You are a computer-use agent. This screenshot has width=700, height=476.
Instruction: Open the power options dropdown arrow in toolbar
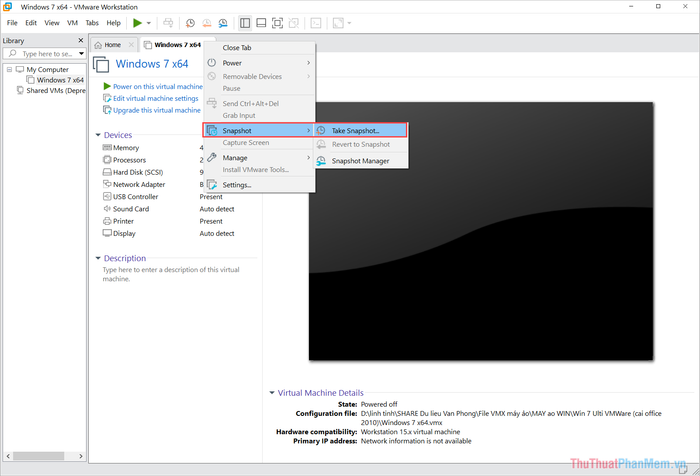point(149,23)
